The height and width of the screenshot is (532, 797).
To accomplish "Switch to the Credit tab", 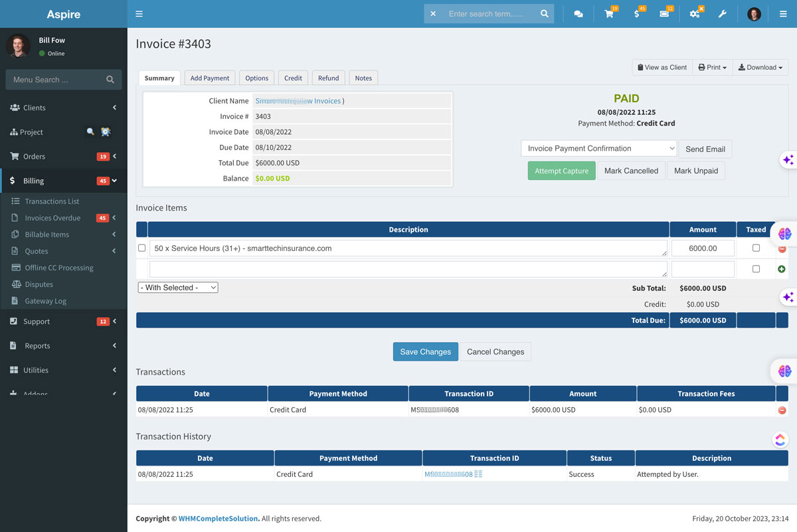I will (x=293, y=78).
